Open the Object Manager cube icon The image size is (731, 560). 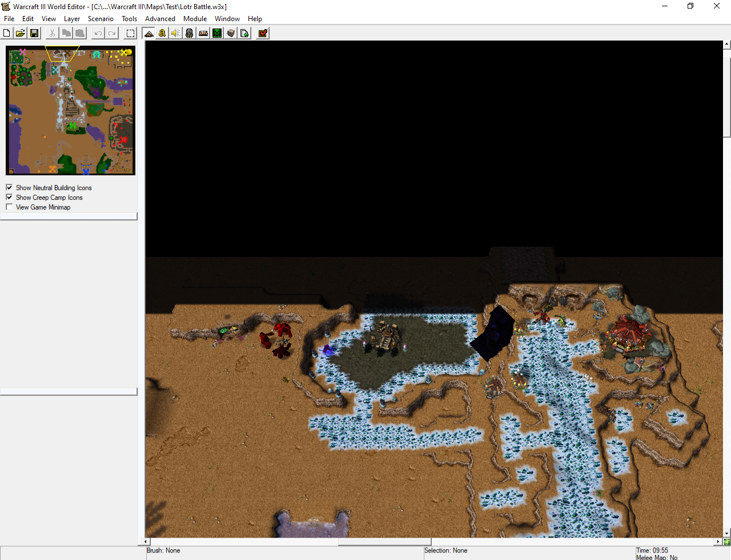click(x=231, y=33)
